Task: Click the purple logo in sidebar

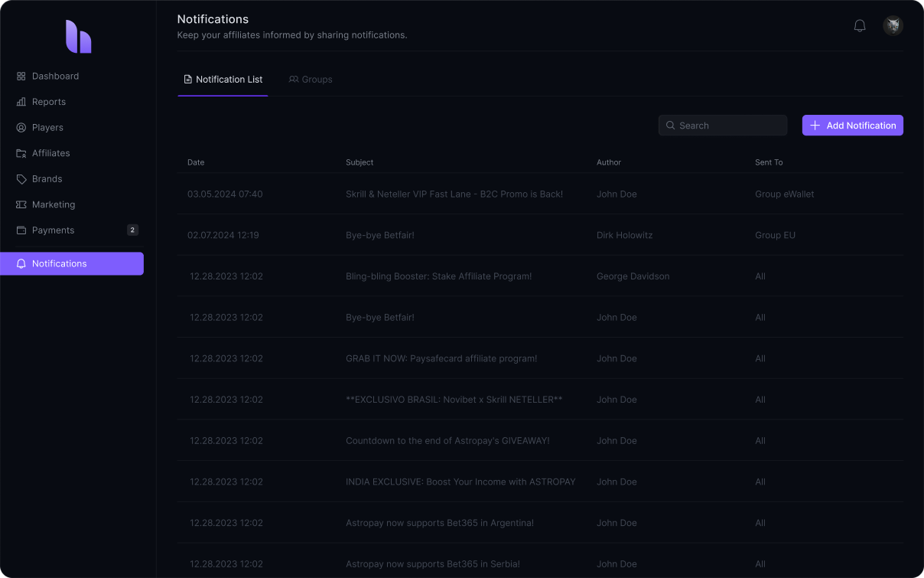Action: [x=78, y=37]
